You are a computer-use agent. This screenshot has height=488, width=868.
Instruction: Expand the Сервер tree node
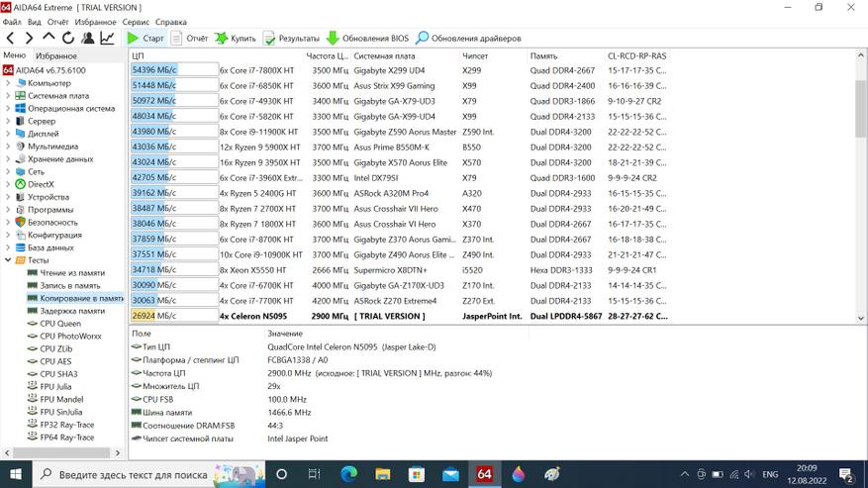coord(8,121)
